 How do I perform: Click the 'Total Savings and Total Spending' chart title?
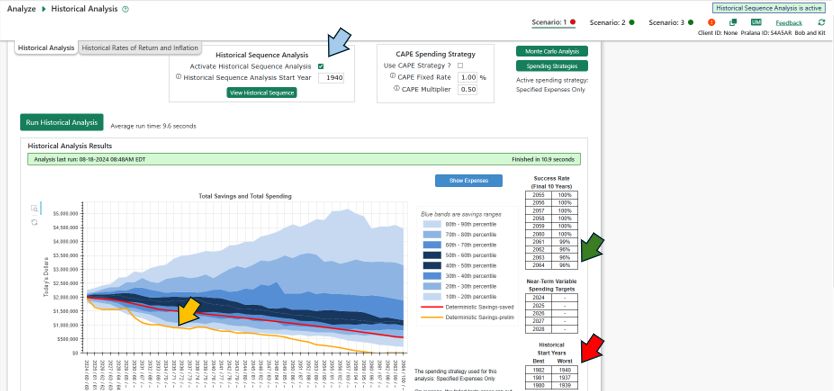pyautogui.click(x=245, y=196)
